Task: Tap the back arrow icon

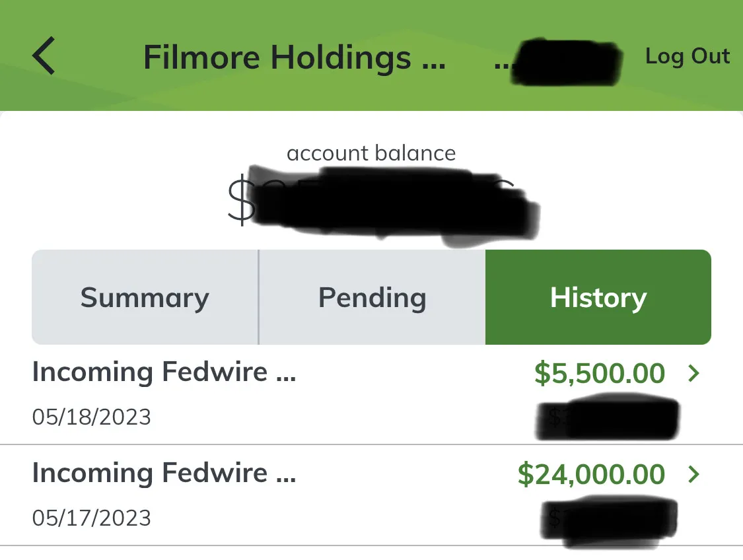Action: 44,56
